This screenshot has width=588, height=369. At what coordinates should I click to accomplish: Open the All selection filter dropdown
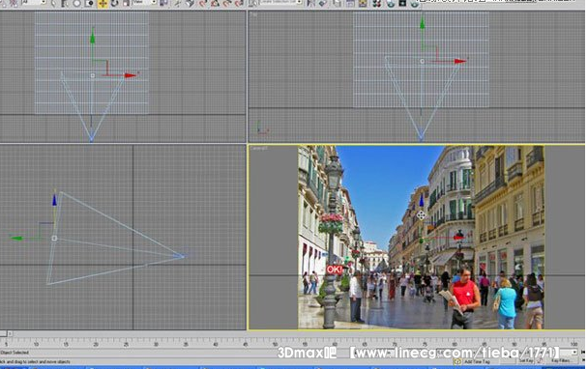pyautogui.click(x=34, y=3)
